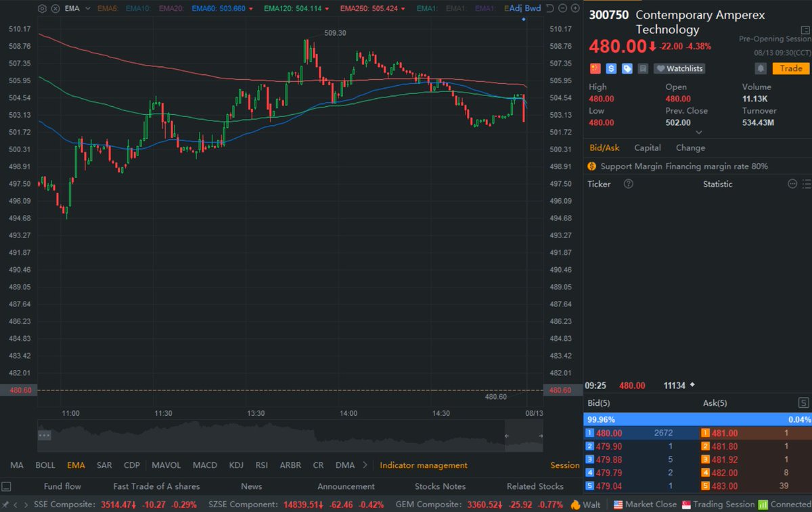Viewport: 812px width, 512px height.
Task: Select ask level 1 at 481.00
Action: (754, 433)
